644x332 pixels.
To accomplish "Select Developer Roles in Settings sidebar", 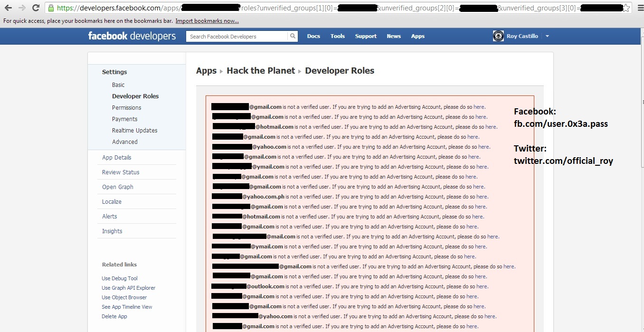I will point(135,96).
